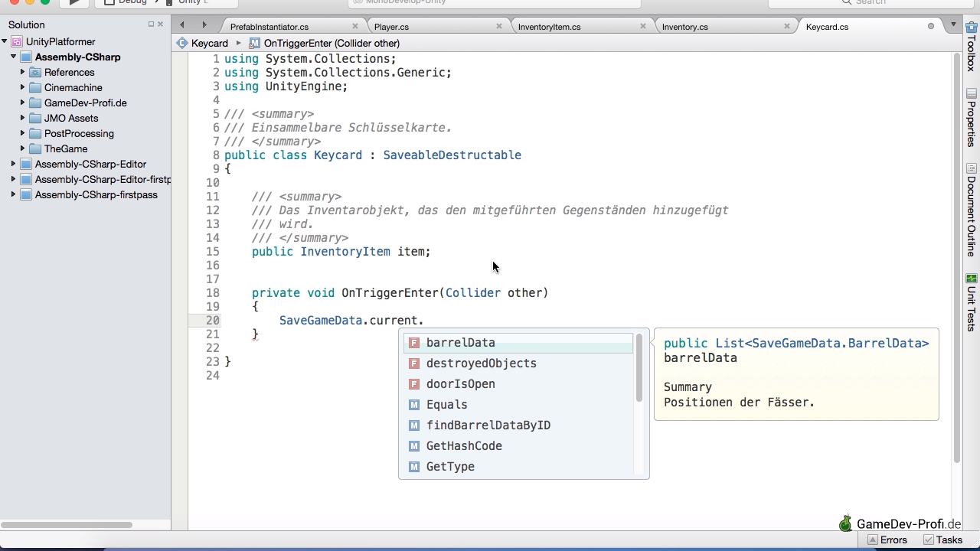Viewport: 980px width, 551px height.
Task: Click the Cinemachine folder icon
Action: pos(35,87)
